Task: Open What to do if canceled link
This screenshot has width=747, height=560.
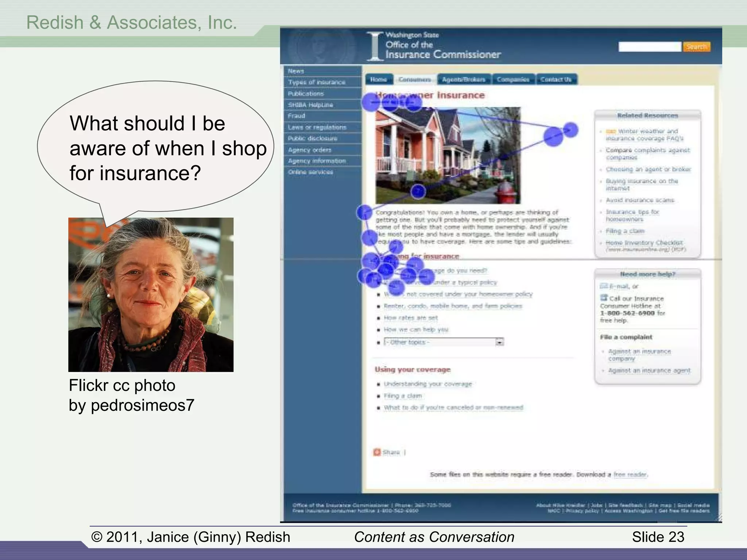Action: click(454, 408)
